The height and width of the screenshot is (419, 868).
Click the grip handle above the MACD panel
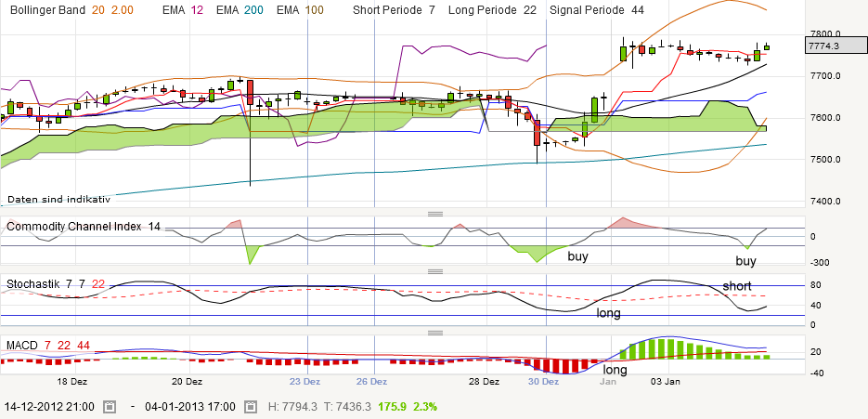tap(435, 333)
